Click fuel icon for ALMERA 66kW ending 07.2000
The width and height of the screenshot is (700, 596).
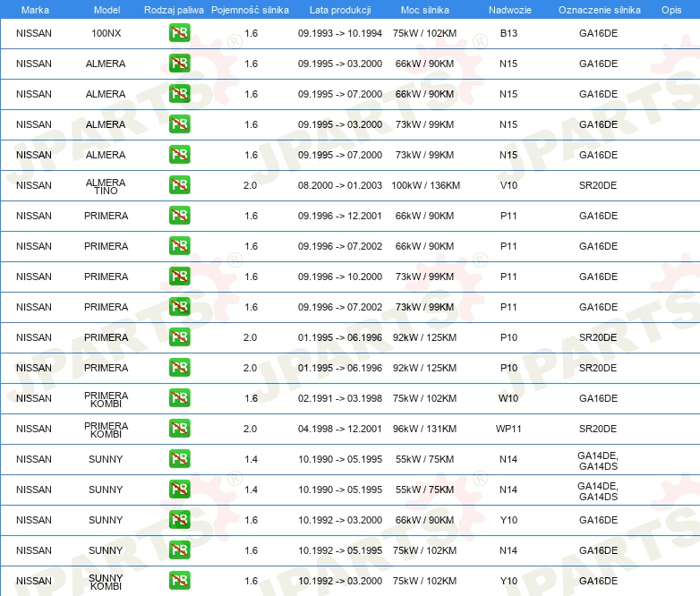point(179,93)
